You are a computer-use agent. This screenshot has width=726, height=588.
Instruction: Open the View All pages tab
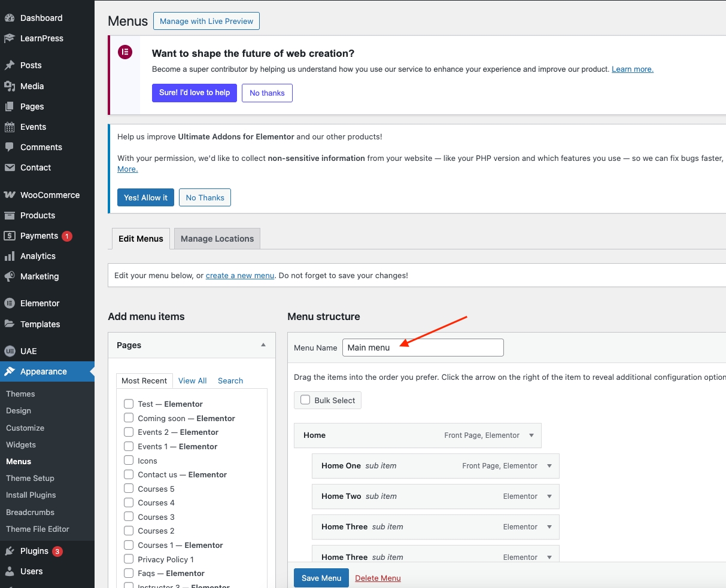coord(192,380)
